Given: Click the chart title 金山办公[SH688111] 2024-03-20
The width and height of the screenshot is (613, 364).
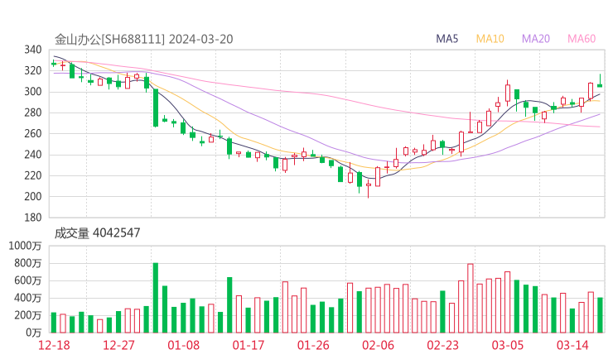Looking at the screenshot, I should tap(143, 39).
